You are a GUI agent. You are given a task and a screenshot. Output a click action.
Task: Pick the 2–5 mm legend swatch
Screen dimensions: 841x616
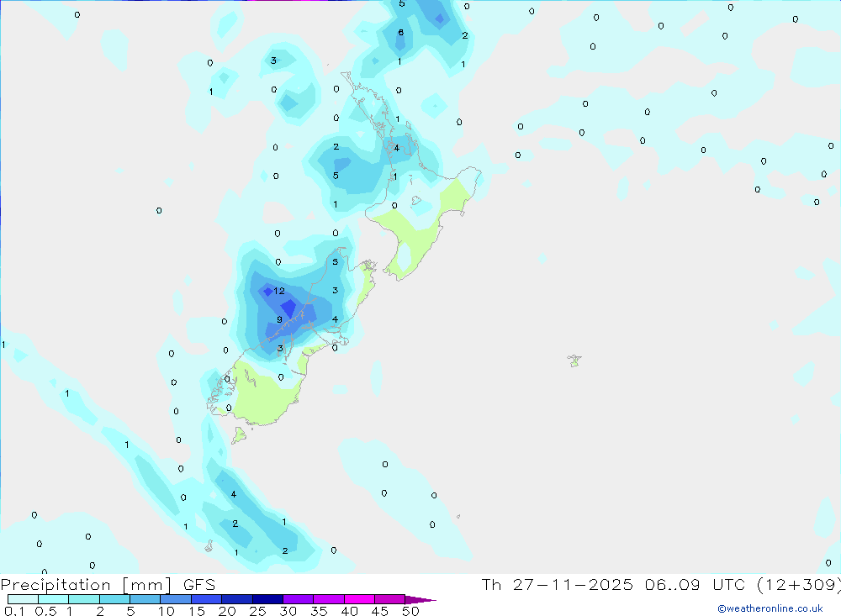pos(114,599)
